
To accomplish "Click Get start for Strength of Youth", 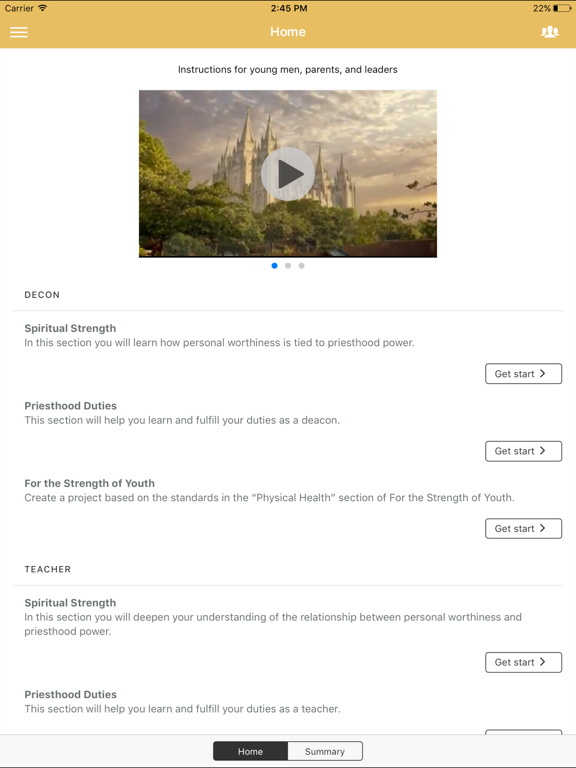I will click(x=523, y=528).
